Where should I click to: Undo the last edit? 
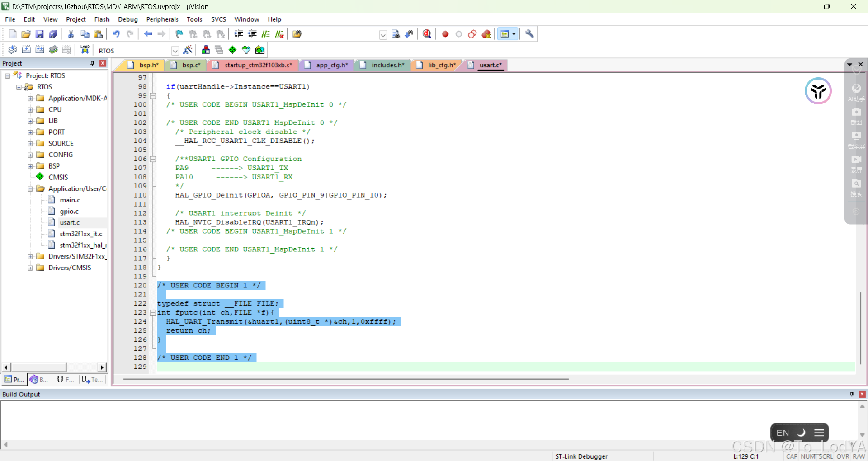coord(116,34)
